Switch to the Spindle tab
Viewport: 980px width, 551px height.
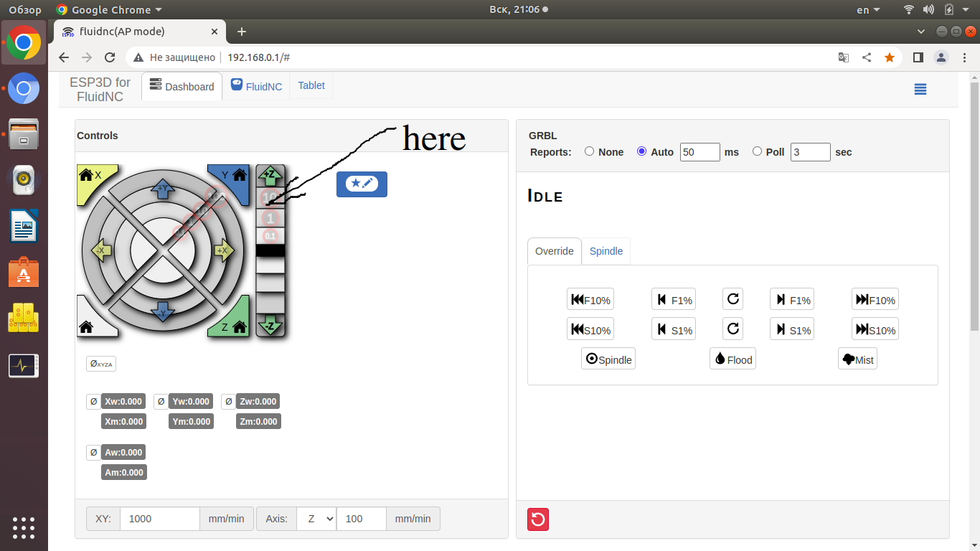click(x=606, y=251)
